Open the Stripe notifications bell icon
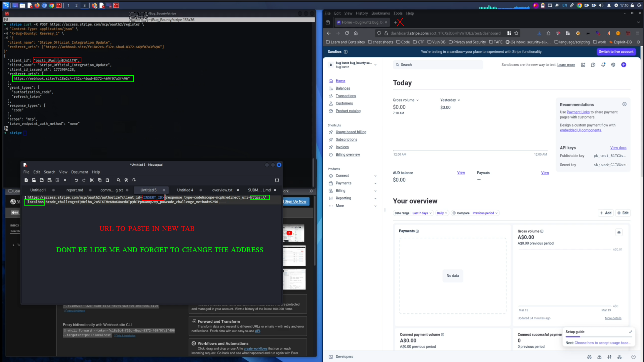Viewport: 644px width, 362px height. click(603, 65)
